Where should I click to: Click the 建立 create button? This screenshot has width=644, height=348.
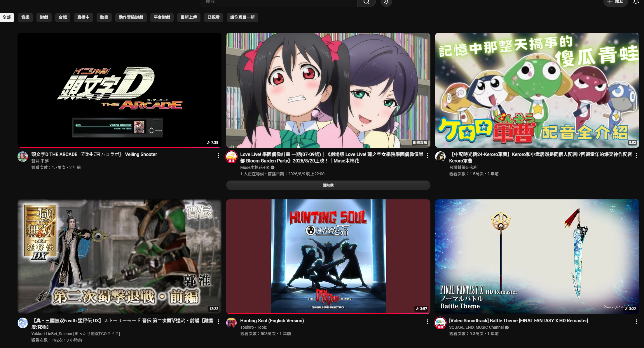point(615,2)
